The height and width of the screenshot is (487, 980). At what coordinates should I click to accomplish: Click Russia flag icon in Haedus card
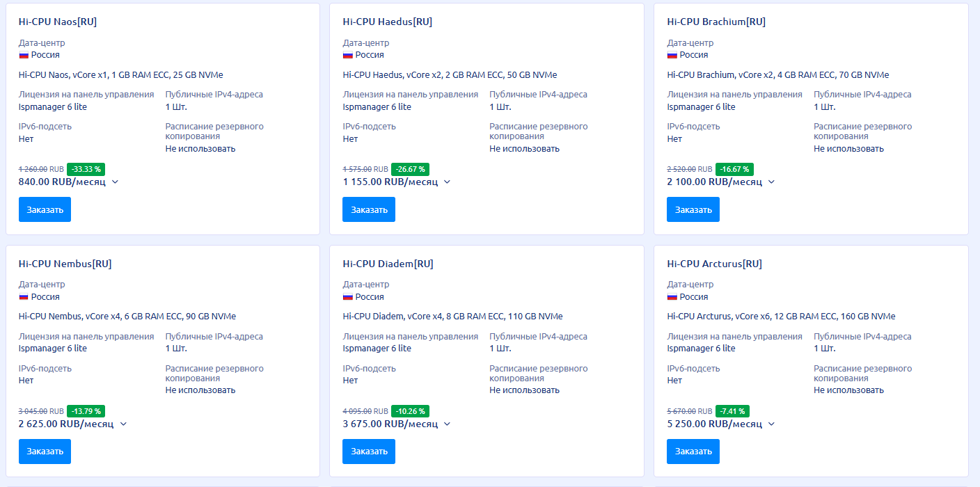348,55
